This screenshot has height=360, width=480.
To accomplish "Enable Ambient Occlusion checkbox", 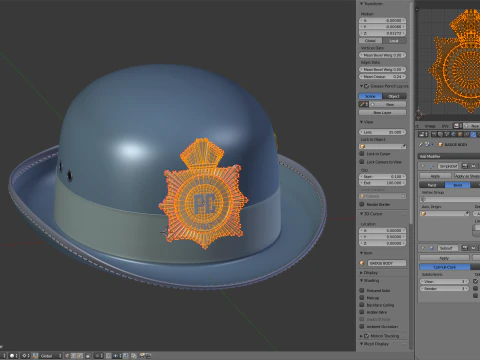I will tap(362, 326).
